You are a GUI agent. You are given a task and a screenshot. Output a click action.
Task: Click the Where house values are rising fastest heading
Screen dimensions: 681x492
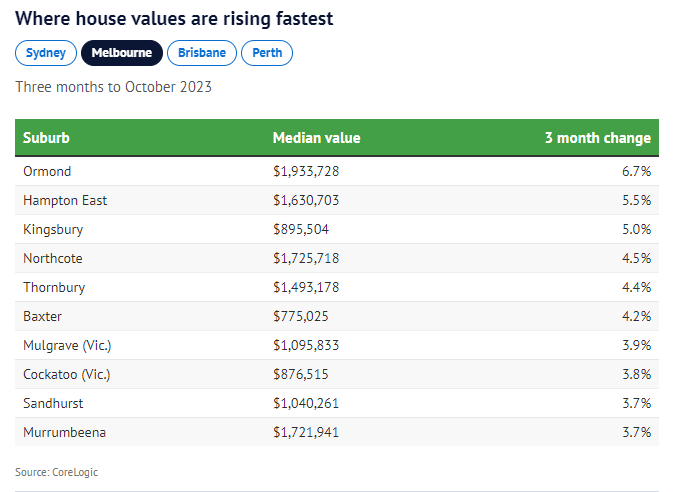pos(174,19)
